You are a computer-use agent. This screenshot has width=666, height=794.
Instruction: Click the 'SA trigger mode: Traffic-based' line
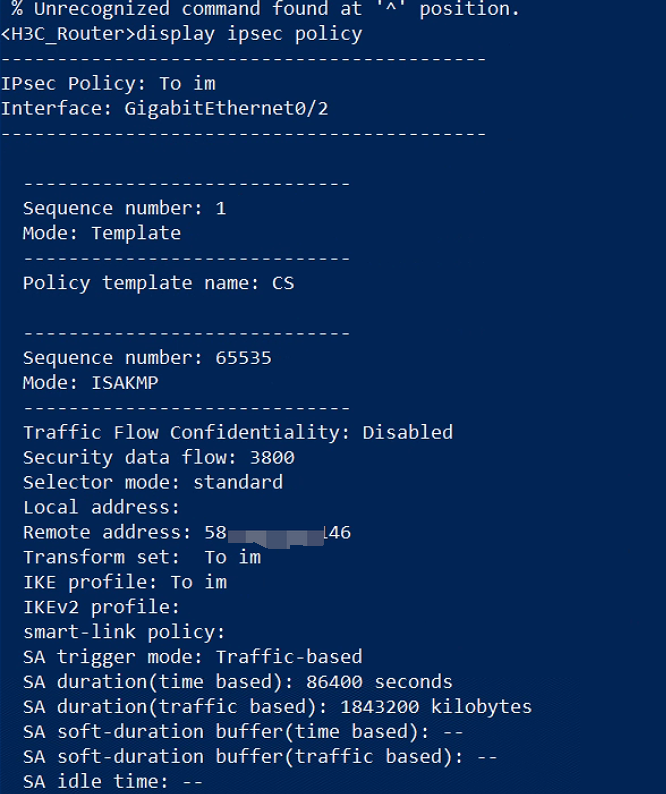pyautogui.click(x=192, y=657)
